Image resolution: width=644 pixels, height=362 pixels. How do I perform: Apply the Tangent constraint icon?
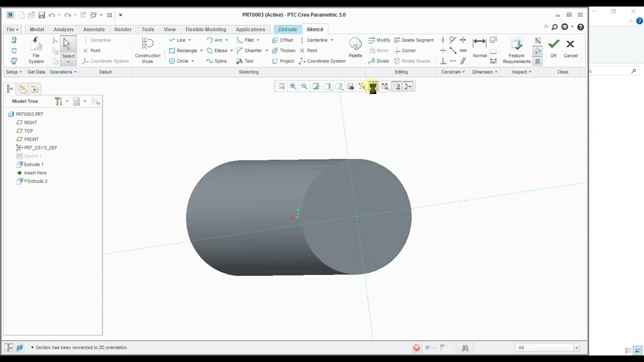(x=453, y=40)
